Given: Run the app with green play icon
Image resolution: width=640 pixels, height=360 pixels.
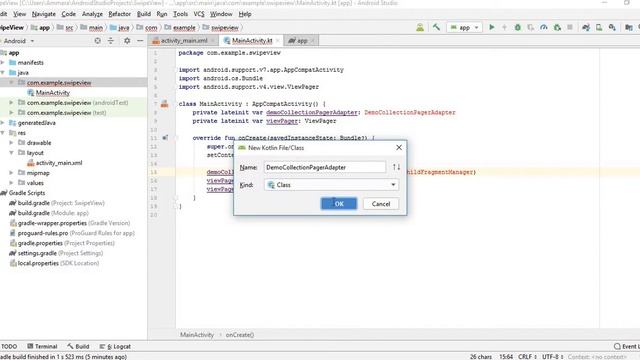Looking at the screenshot, I should (491, 27).
